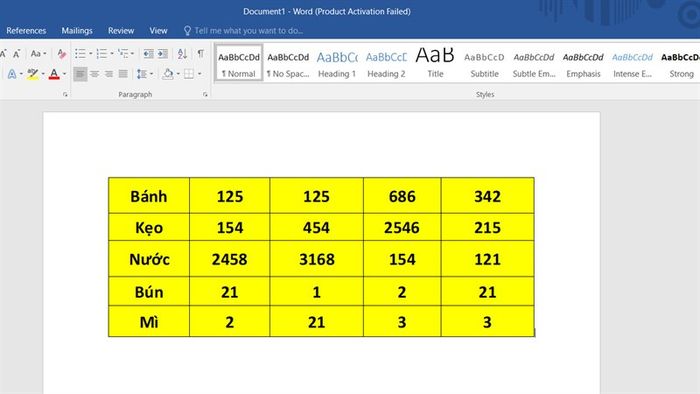Expand Paragraph settings dialog launcher
This screenshot has width=700, height=394.
click(205, 95)
